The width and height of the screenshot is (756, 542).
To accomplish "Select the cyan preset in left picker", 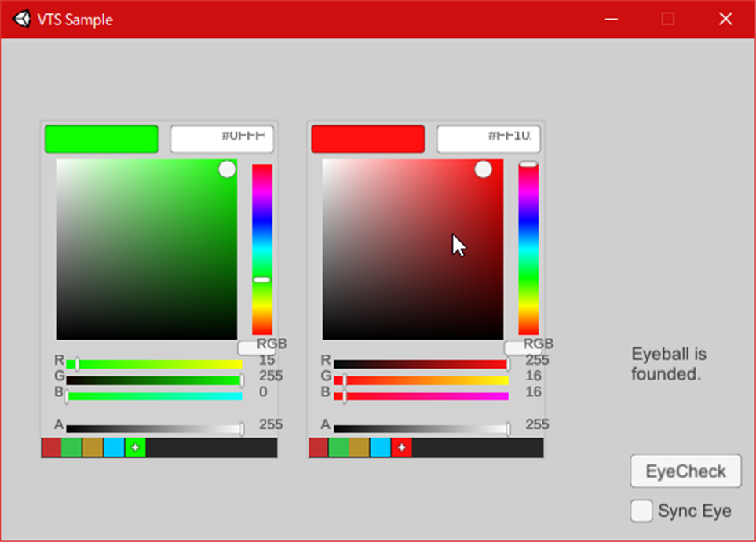I will coord(115,448).
